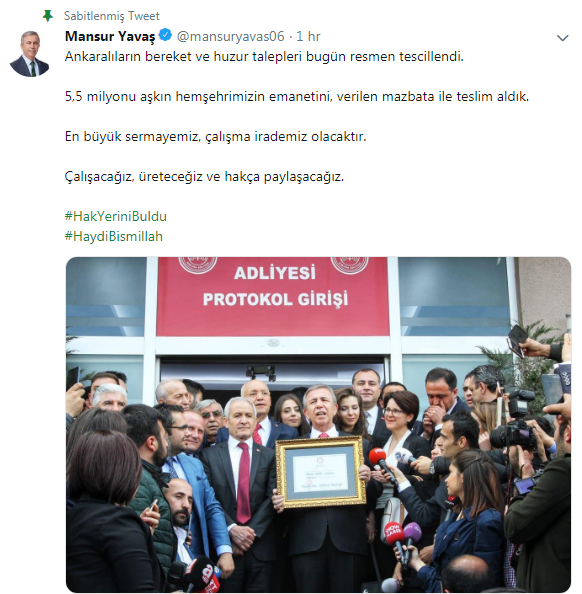Click the red Show Haber microphone in photo
This screenshot has width=582, height=594.
[395, 542]
